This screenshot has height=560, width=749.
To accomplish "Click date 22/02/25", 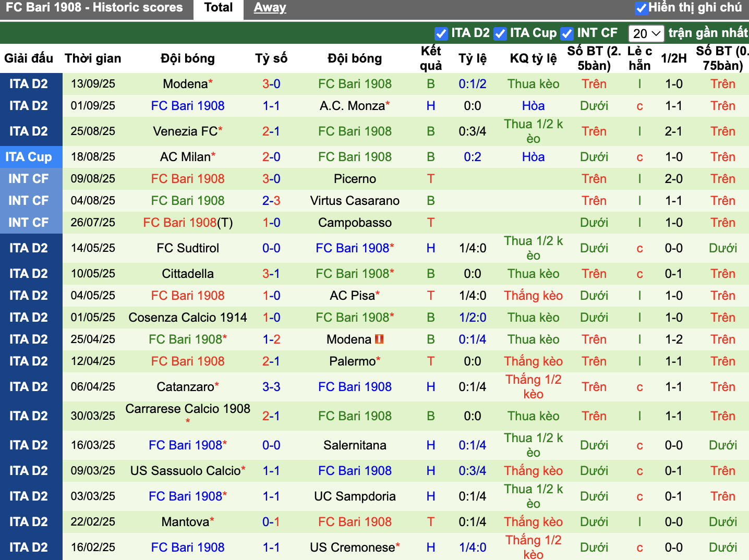I will (x=93, y=522).
